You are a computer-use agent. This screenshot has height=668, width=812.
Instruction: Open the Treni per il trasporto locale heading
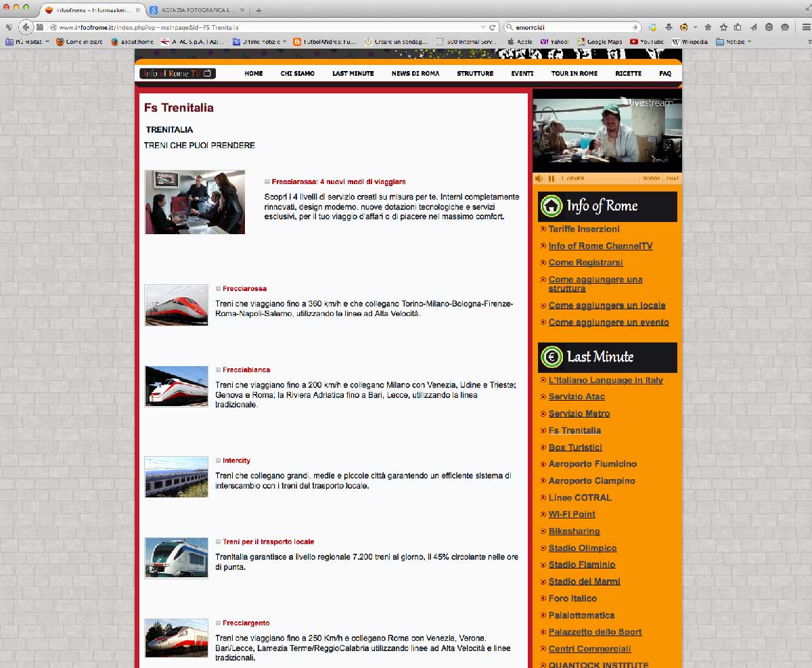[x=268, y=542]
